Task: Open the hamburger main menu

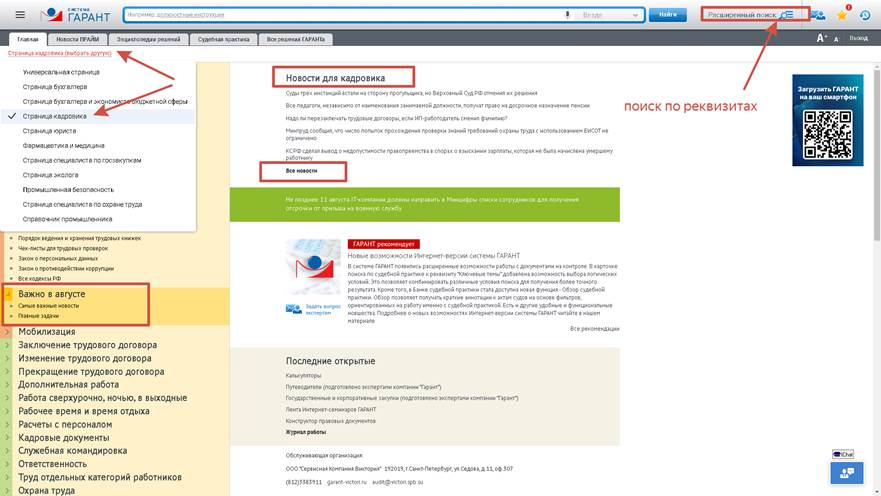Action: 20,15
